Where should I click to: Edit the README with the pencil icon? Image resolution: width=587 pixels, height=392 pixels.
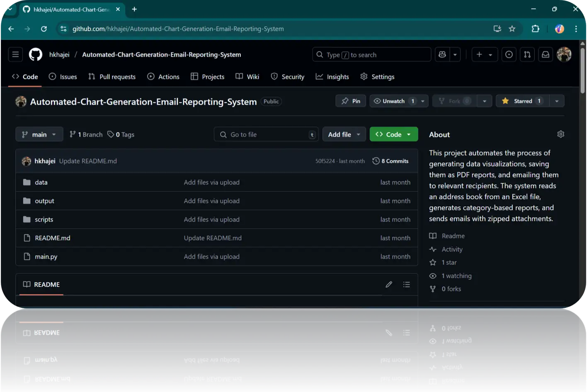388,284
